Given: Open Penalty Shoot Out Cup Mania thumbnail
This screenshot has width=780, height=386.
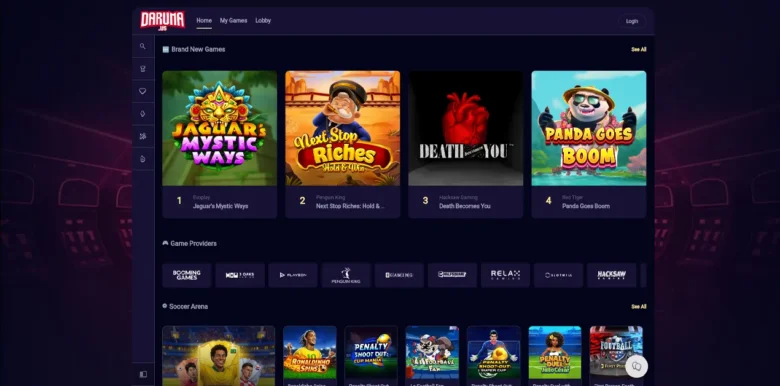Looking at the screenshot, I should point(371,352).
